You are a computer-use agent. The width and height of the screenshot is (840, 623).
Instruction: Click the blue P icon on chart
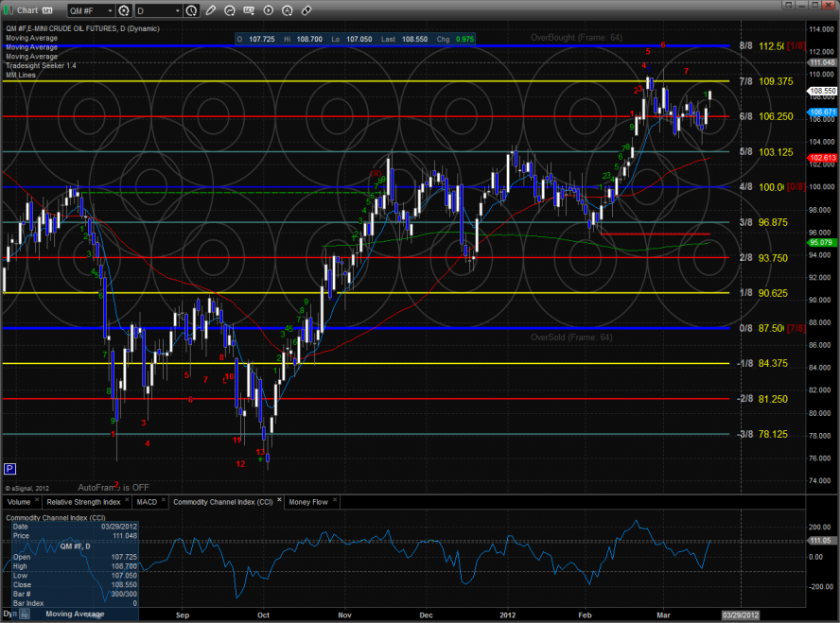pyautogui.click(x=10, y=468)
